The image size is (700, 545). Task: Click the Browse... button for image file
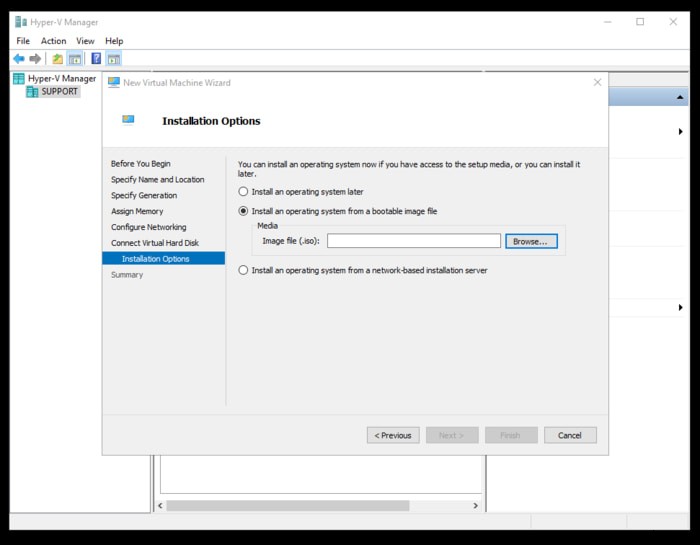click(x=531, y=241)
